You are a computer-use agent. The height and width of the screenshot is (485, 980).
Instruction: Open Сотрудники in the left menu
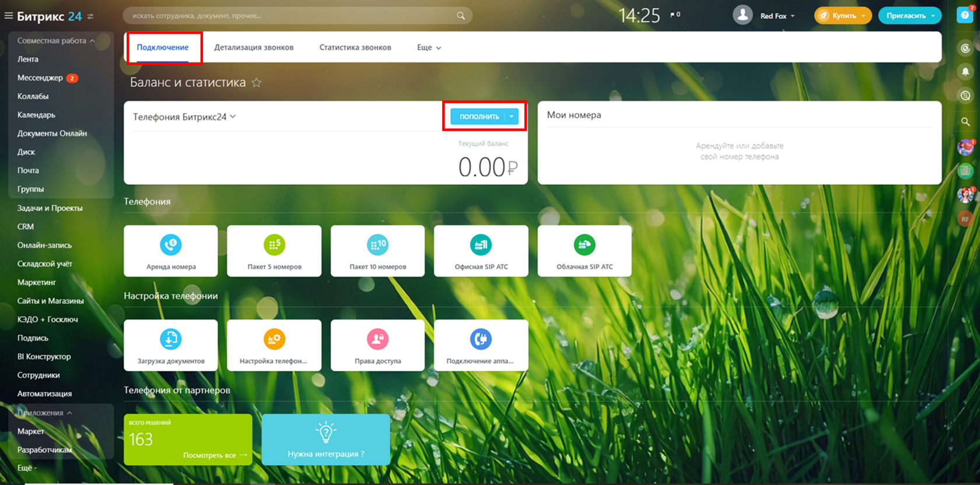pyautogui.click(x=38, y=375)
